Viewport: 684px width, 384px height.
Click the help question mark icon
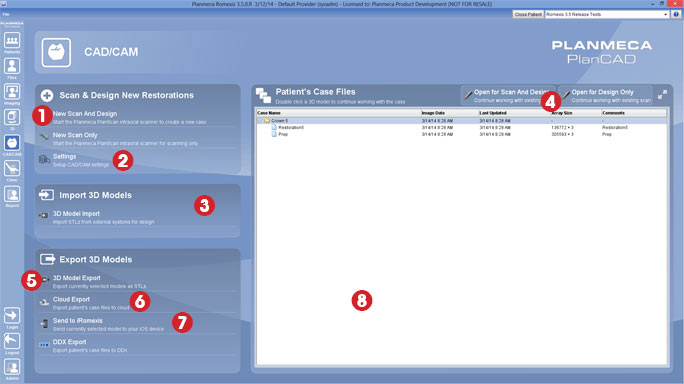[x=676, y=14]
